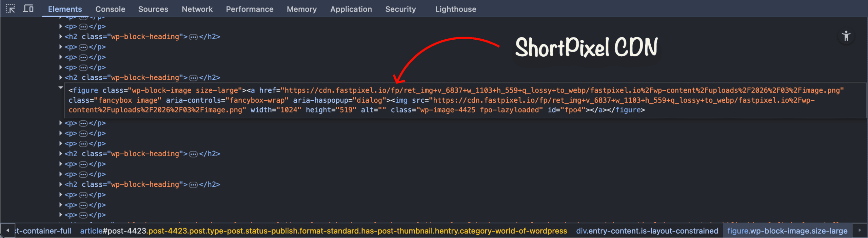868x238 pixels.
Task: Select the t-container-full breadcrumb
Action: 43,231
